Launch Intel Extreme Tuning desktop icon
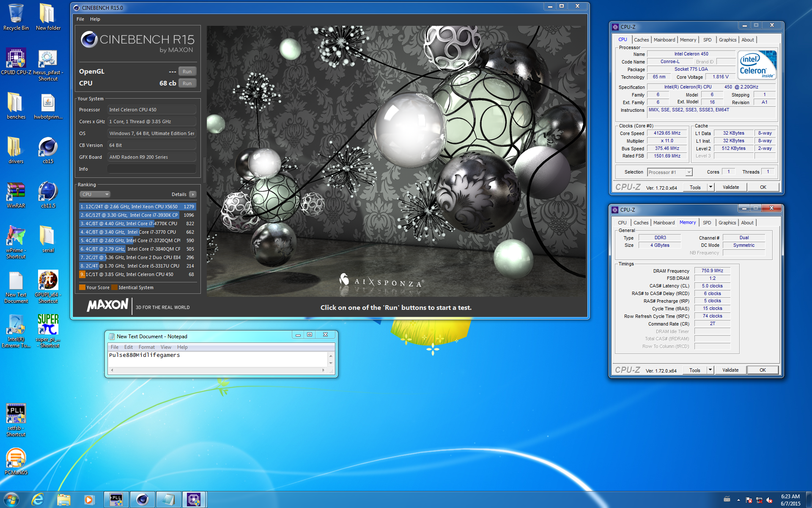812x508 pixels. pos(16,331)
